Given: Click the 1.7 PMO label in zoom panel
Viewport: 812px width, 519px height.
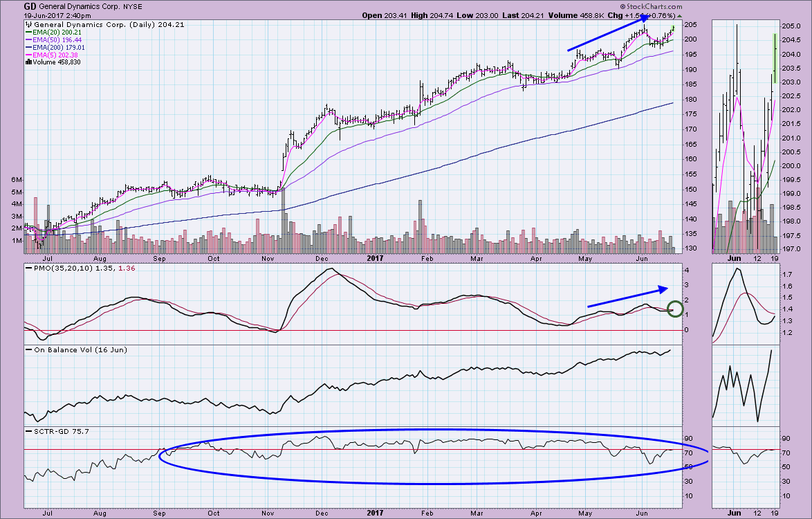Looking at the screenshot, I should tap(787, 273).
